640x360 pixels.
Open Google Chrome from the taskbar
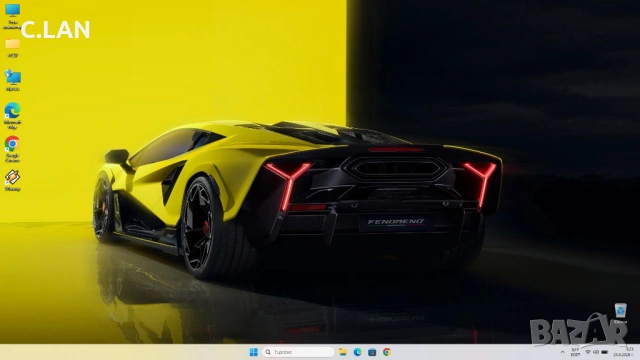387,352
